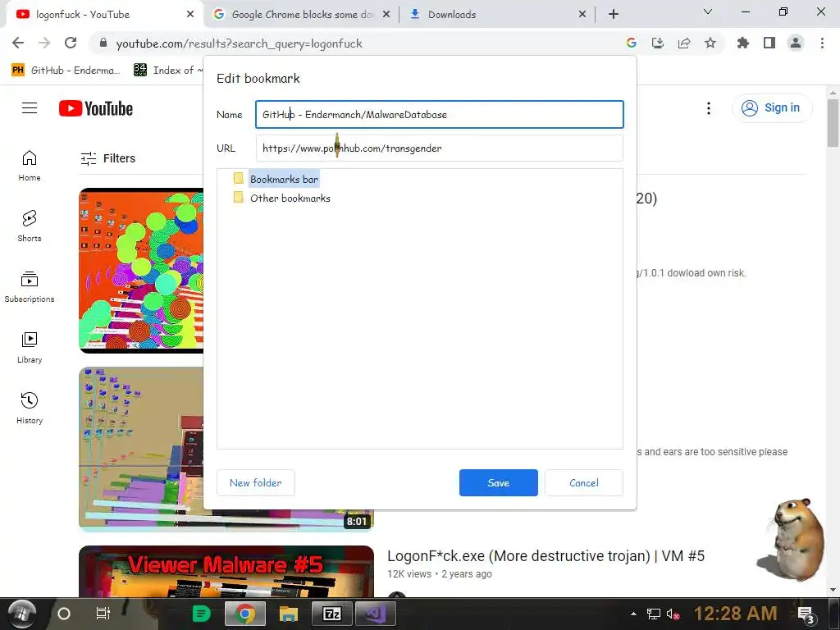This screenshot has width=840, height=630.
Task: Open the GitHub - Enderma bookmark
Action: click(x=66, y=71)
